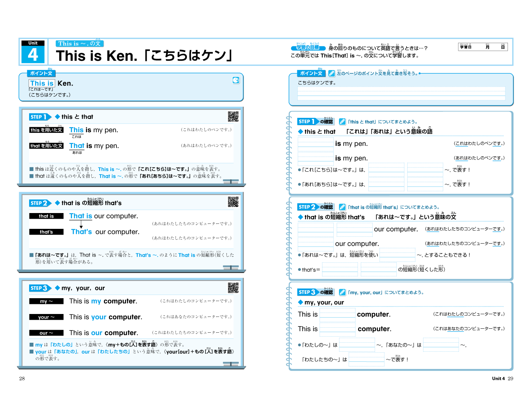Click the QR code in STEP 3 panel
This screenshot has width=532, height=411.
coord(233,288)
